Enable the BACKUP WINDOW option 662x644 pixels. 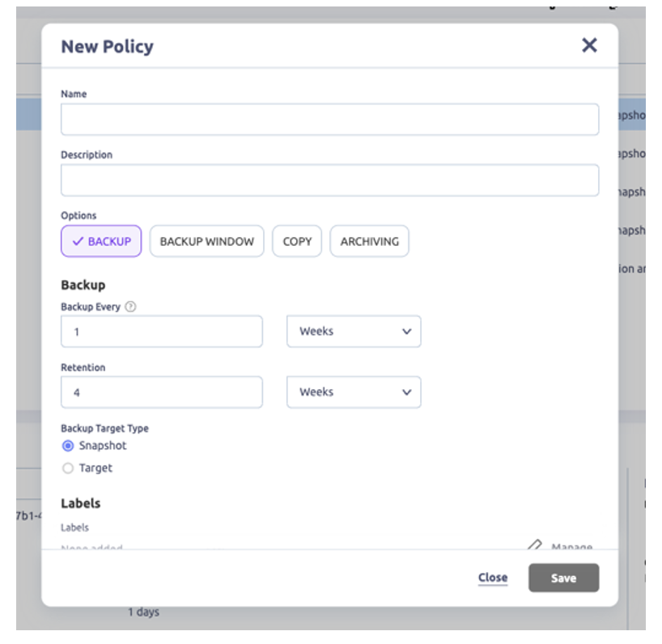tap(206, 241)
